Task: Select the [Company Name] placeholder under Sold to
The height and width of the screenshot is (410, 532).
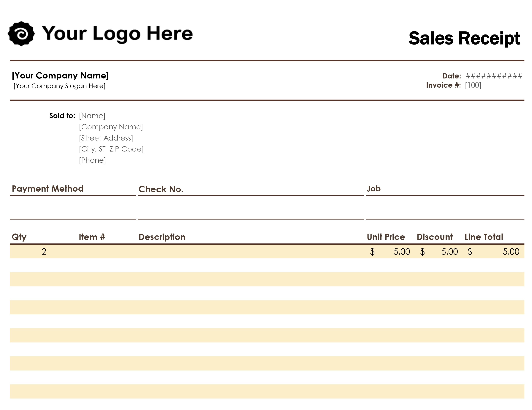Action: click(111, 127)
